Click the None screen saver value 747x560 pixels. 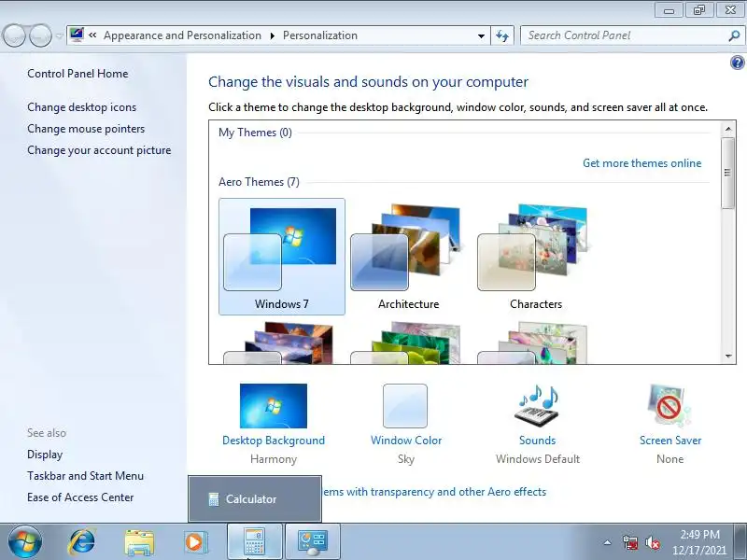(669, 459)
